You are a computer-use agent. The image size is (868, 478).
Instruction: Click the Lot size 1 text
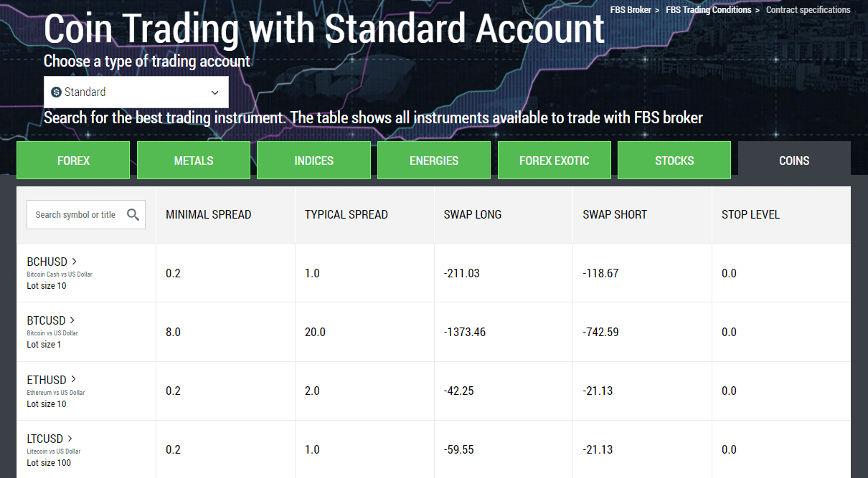coord(44,345)
